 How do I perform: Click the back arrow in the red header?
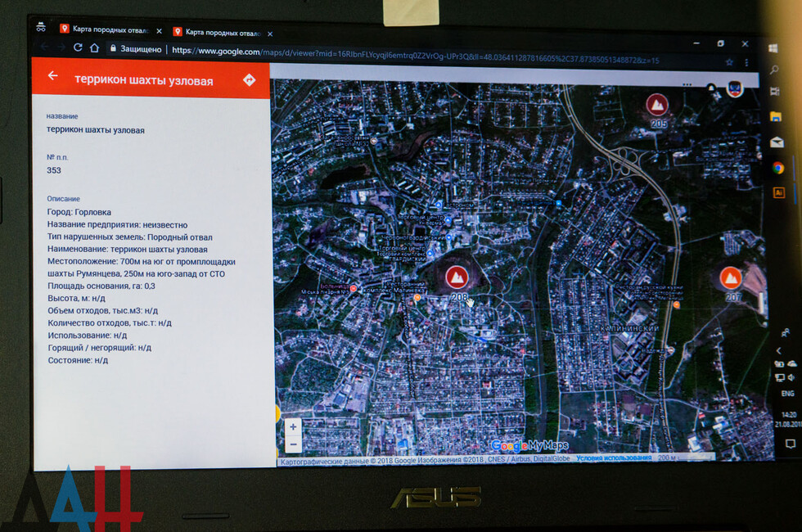click(x=53, y=76)
